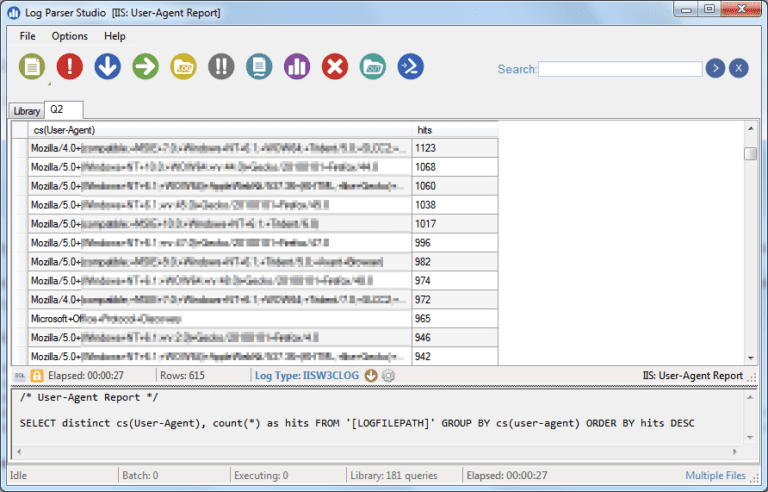Open the chart view with purple bar-graph icon
The height and width of the screenshot is (492, 768).
coord(297,67)
